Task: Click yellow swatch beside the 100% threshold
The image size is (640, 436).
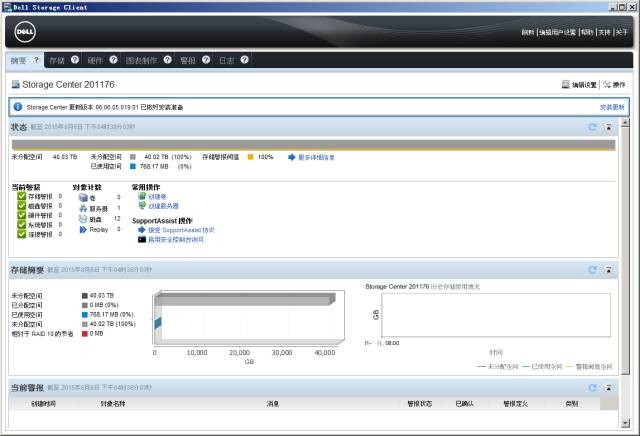Action: (251, 157)
